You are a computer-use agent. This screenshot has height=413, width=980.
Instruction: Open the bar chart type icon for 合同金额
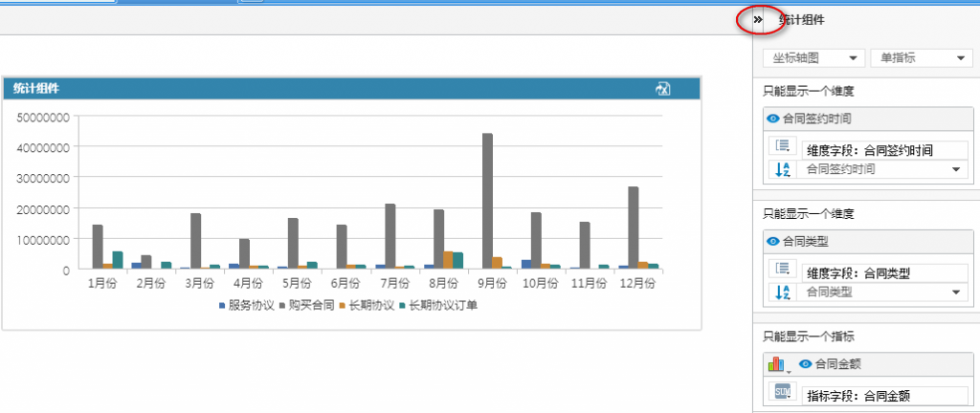click(x=777, y=364)
